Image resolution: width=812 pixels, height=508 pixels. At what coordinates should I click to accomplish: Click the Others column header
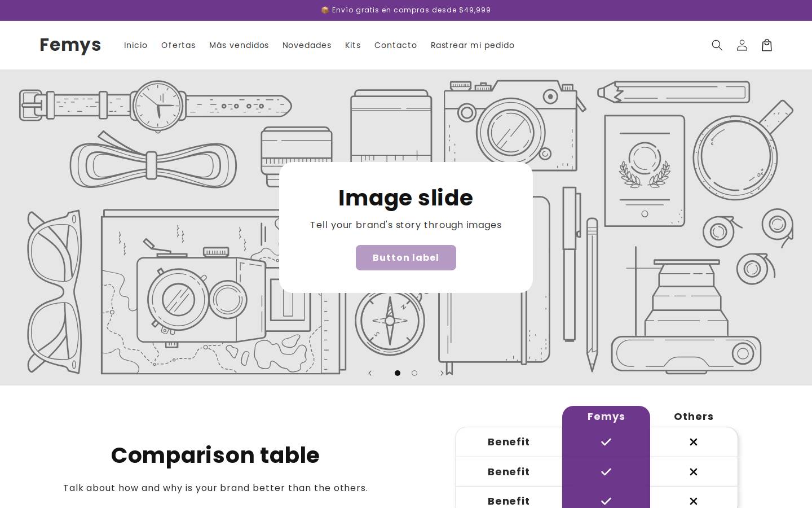(694, 417)
